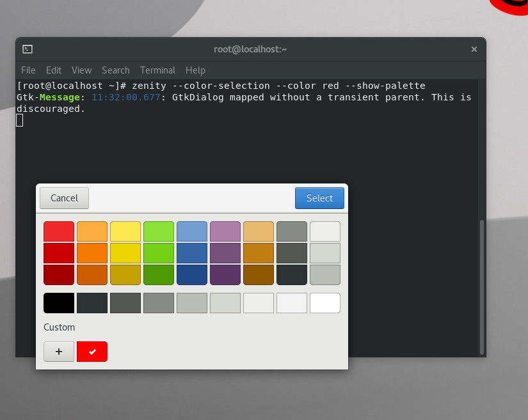Choose the silver gray swatch in third color row
Image resolution: width=528 pixels, height=420 pixels.
point(325,275)
